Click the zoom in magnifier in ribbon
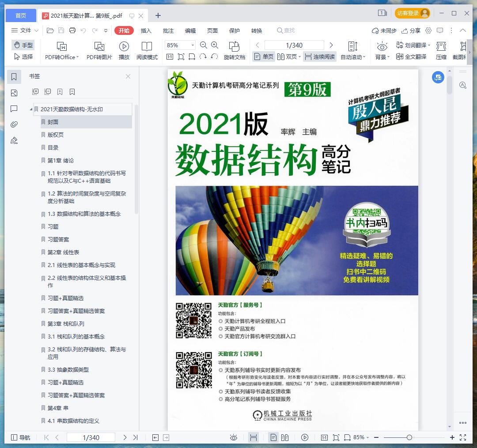477x448 pixels. (215, 45)
